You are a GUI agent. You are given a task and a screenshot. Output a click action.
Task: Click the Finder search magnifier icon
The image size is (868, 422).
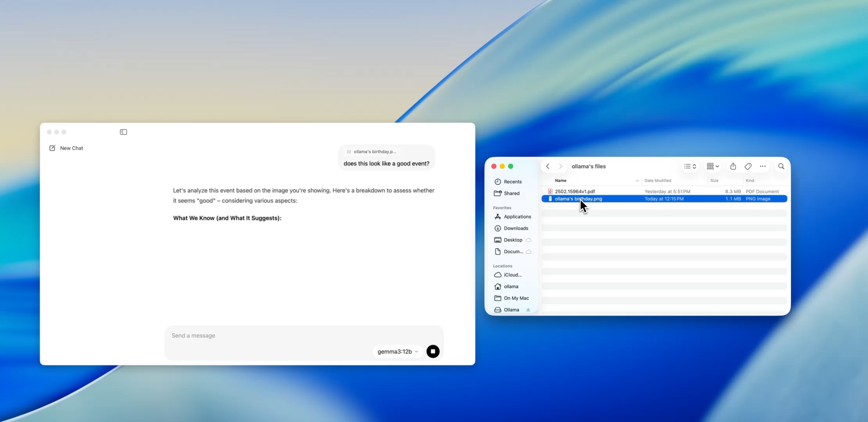coord(781,166)
